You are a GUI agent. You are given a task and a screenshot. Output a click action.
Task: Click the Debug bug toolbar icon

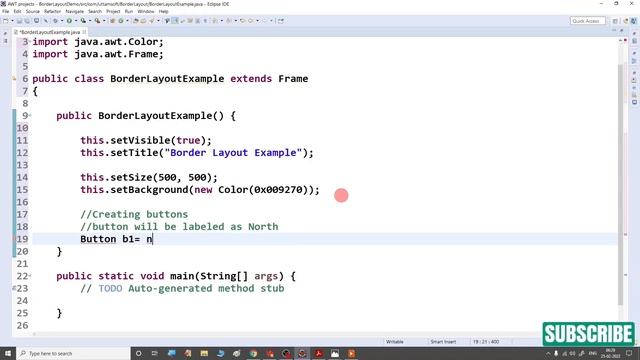click(x=56, y=21)
